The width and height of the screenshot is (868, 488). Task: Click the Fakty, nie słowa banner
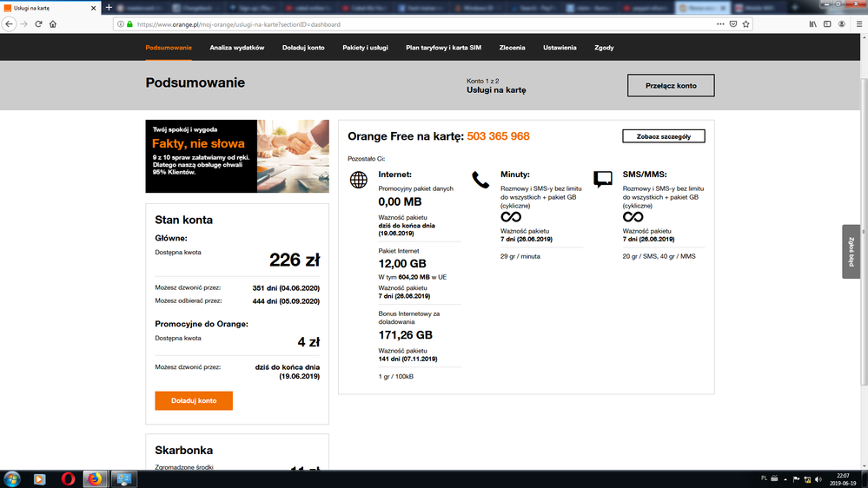[x=237, y=156]
